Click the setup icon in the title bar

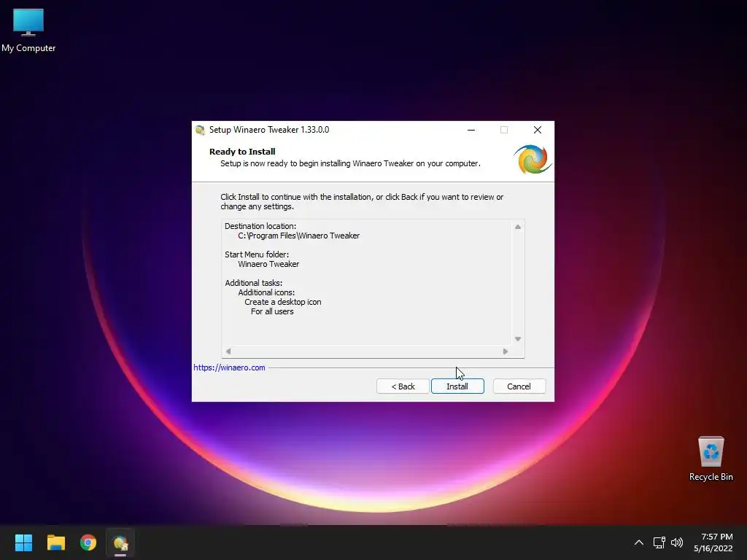(200, 130)
